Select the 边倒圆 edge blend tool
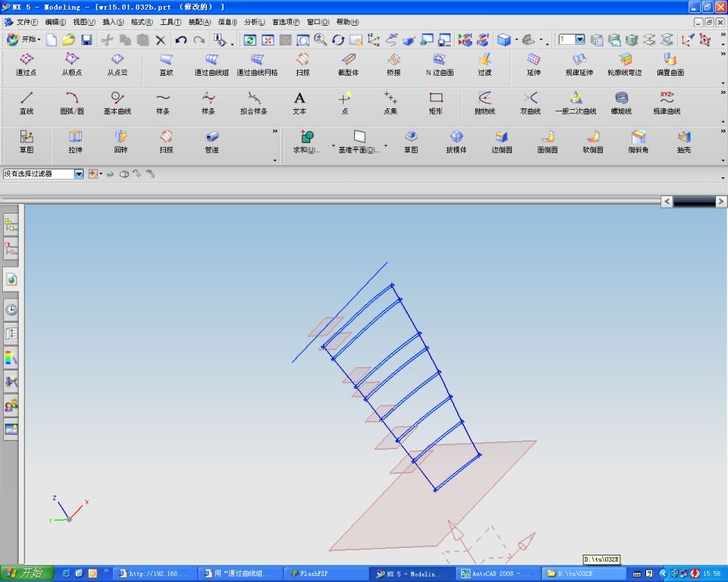 [x=502, y=142]
